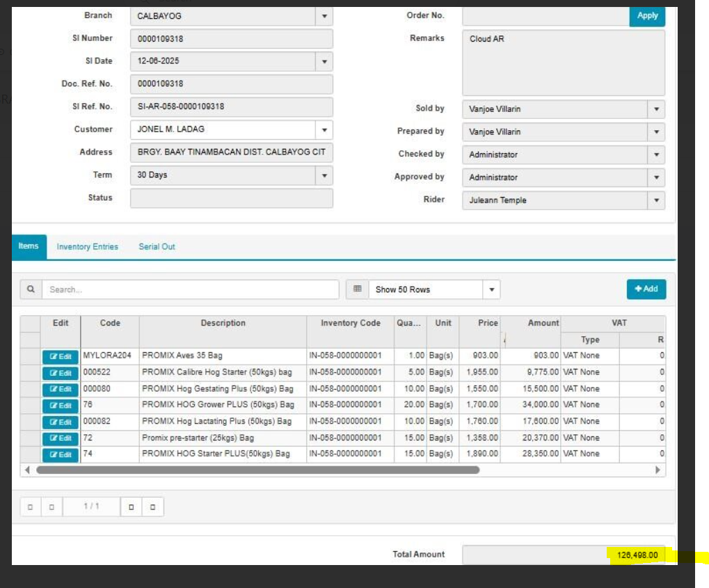Click the Apply button

(647, 16)
